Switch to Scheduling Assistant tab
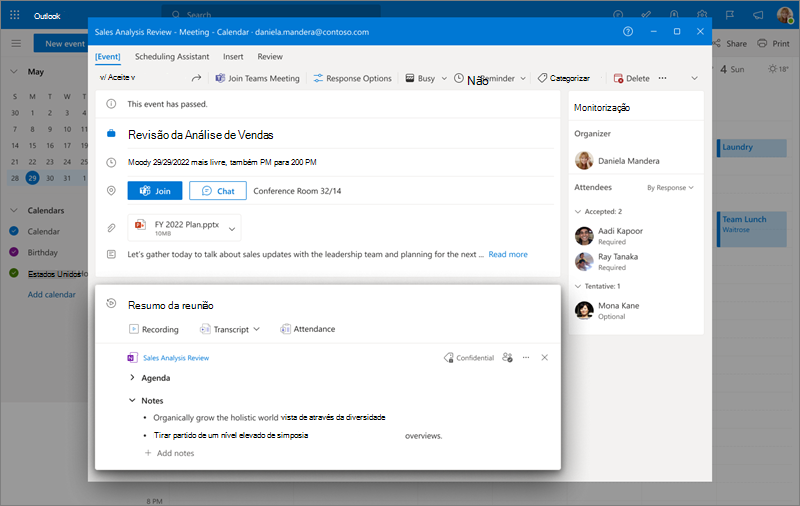The height and width of the screenshot is (506, 800). (172, 57)
